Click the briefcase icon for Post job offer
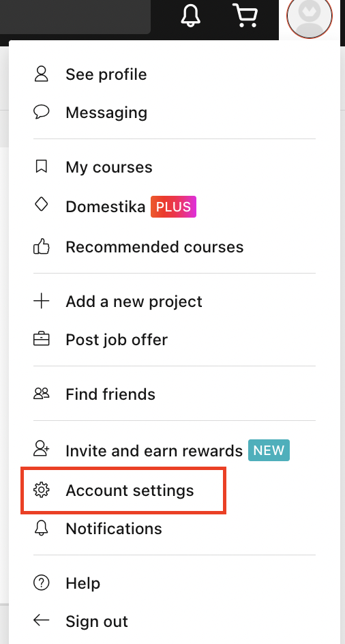This screenshot has height=644, width=345. click(x=41, y=339)
